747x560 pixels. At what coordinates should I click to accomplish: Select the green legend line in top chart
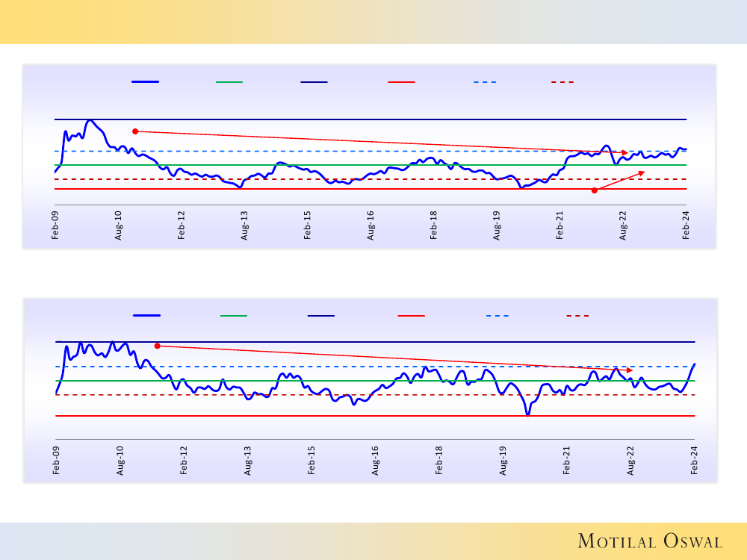(229, 81)
